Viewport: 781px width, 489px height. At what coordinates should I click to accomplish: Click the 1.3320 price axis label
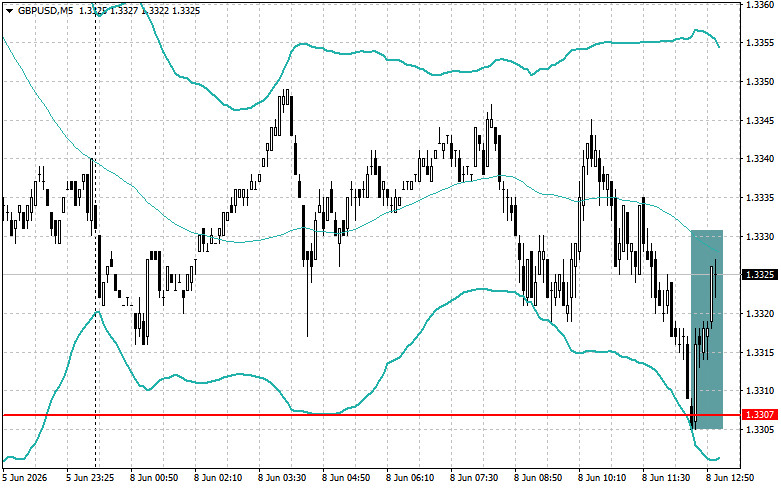pyautogui.click(x=760, y=314)
